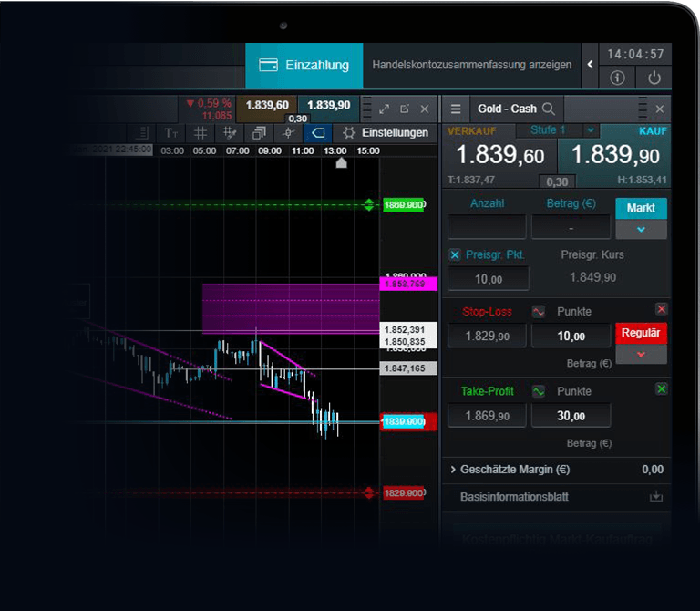Click the Anzahl quantity input field
Viewport: 700px width, 611px height.
coord(487,226)
